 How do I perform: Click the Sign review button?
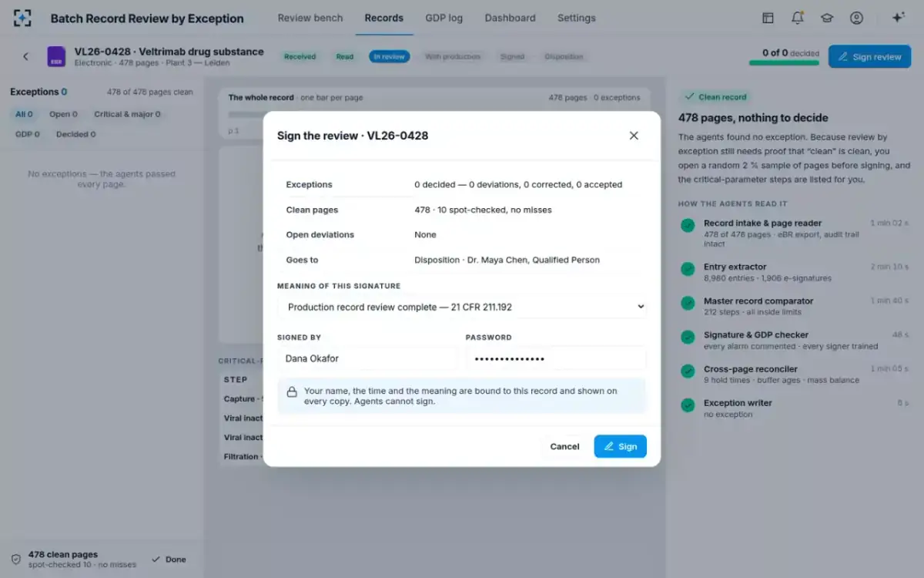point(869,56)
